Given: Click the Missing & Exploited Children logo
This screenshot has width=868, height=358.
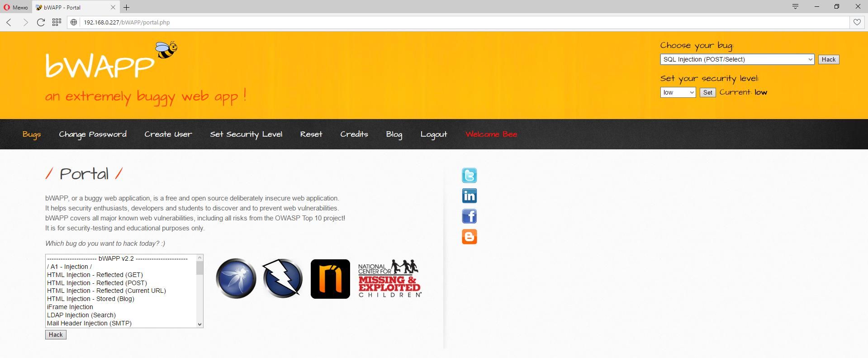Looking at the screenshot, I should pos(390,278).
